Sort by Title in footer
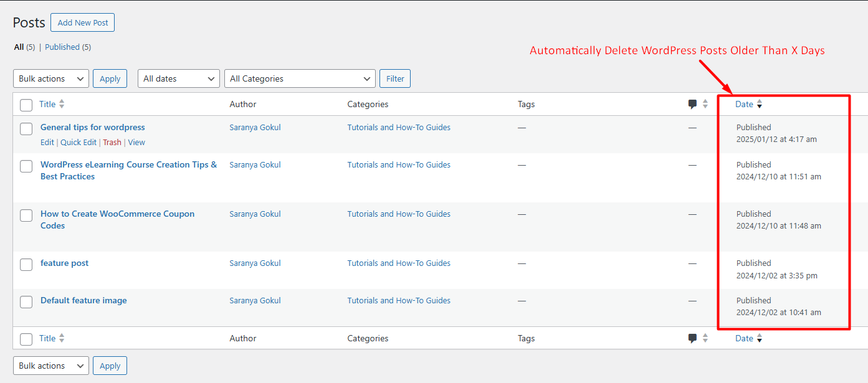Viewport: 868px width, 383px height. click(x=47, y=338)
